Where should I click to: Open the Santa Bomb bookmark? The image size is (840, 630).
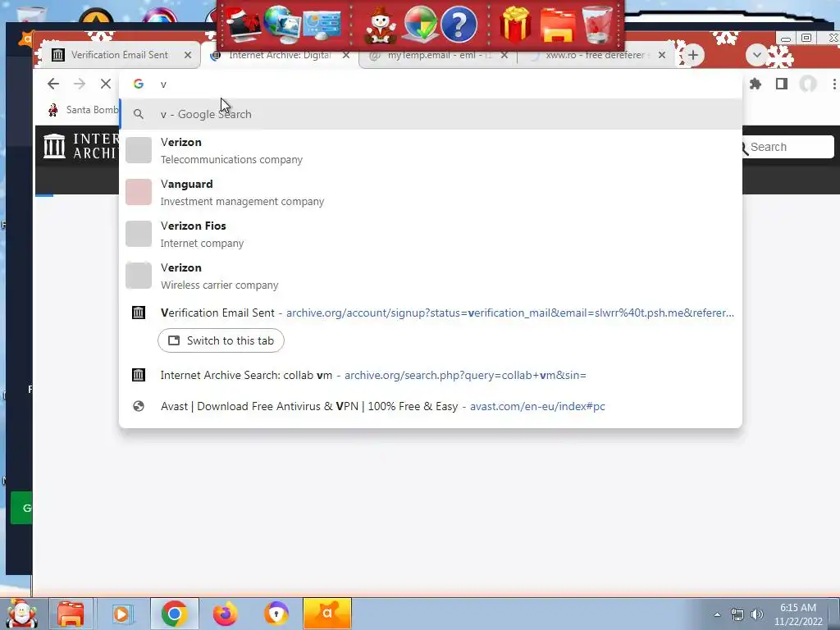[x=84, y=110]
